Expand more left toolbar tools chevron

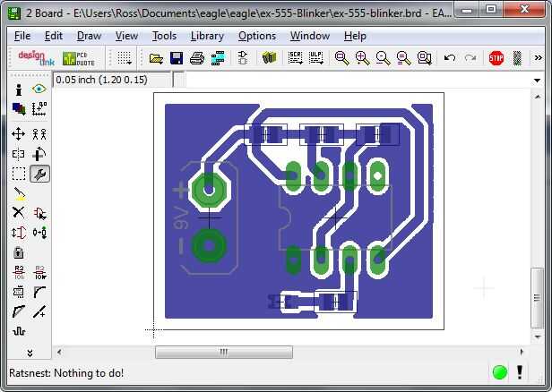(x=30, y=353)
